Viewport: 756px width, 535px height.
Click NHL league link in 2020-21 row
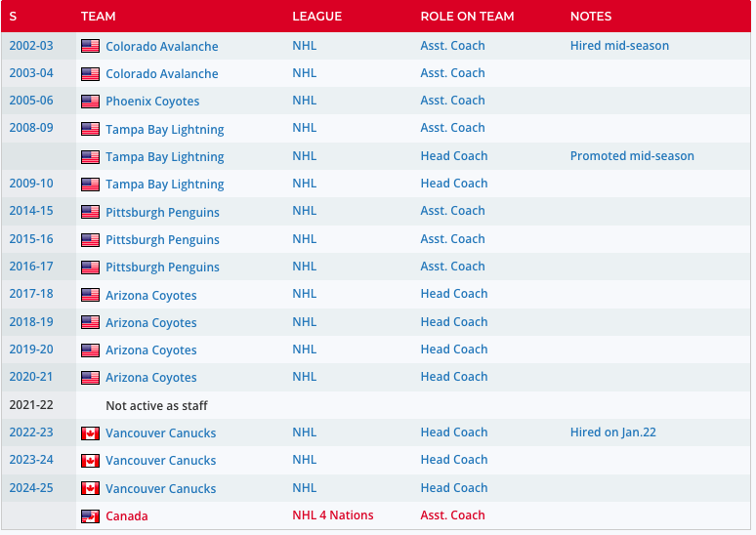tap(304, 377)
